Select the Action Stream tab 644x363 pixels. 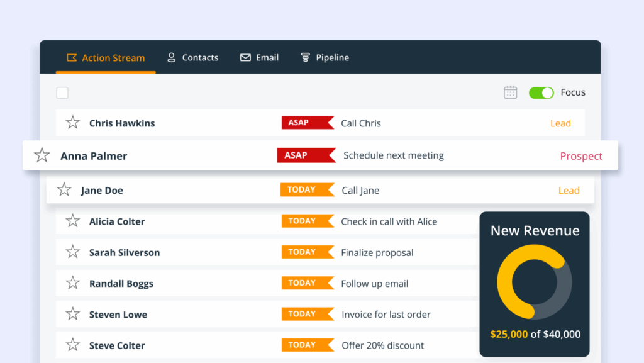(106, 58)
